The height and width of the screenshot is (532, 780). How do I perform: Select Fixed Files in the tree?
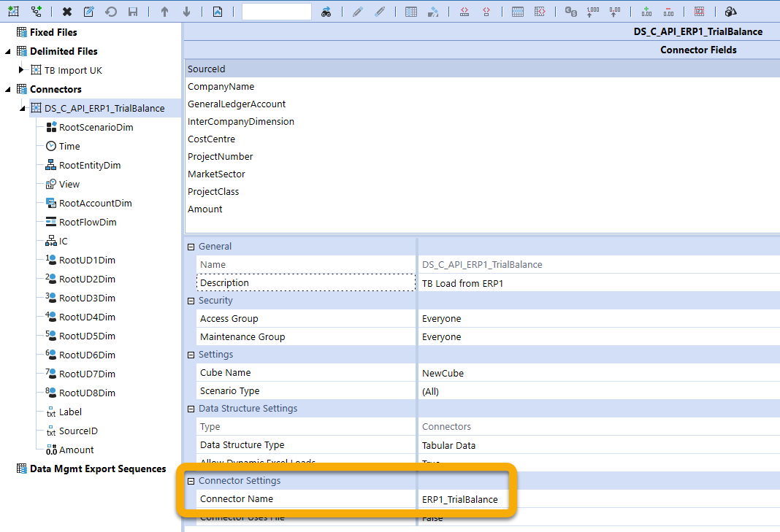pyautogui.click(x=53, y=32)
